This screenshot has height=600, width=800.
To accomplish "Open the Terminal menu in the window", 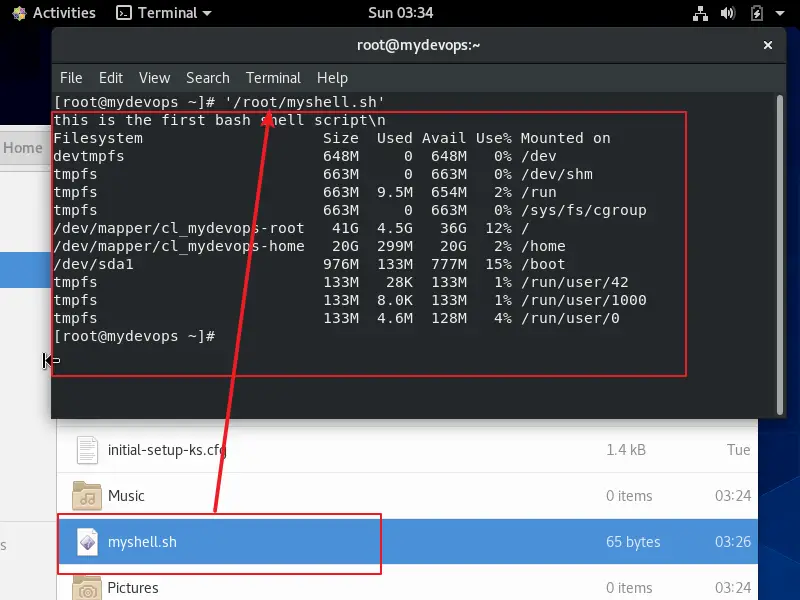I will click(x=272, y=77).
